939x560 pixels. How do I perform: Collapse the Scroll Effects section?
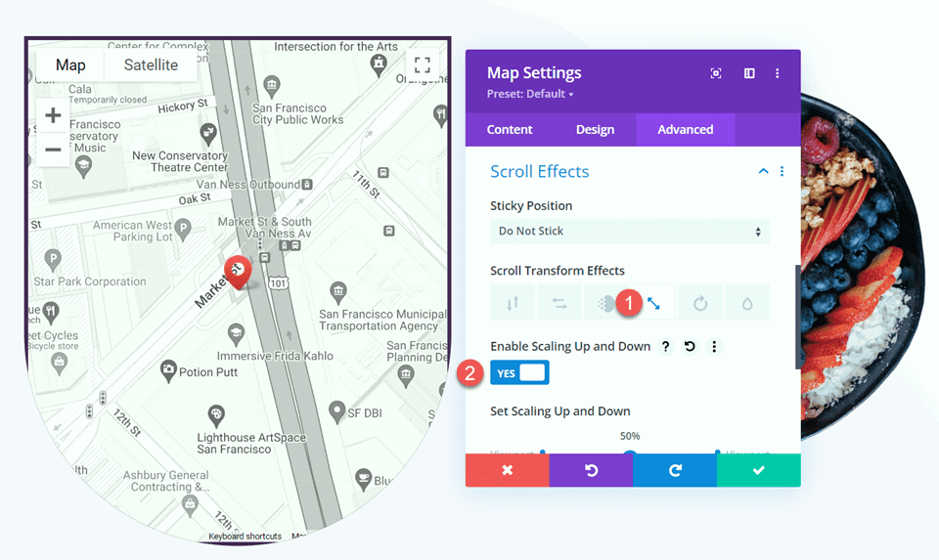pyautogui.click(x=764, y=171)
